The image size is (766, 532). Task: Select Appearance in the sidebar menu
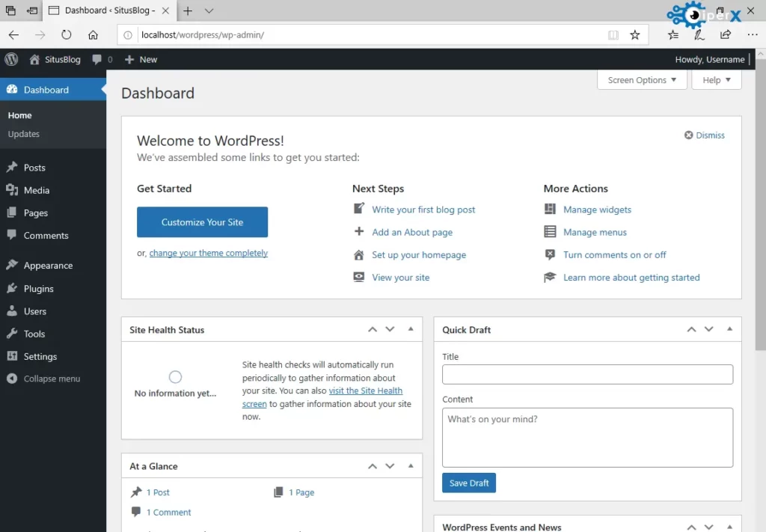coord(48,266)
